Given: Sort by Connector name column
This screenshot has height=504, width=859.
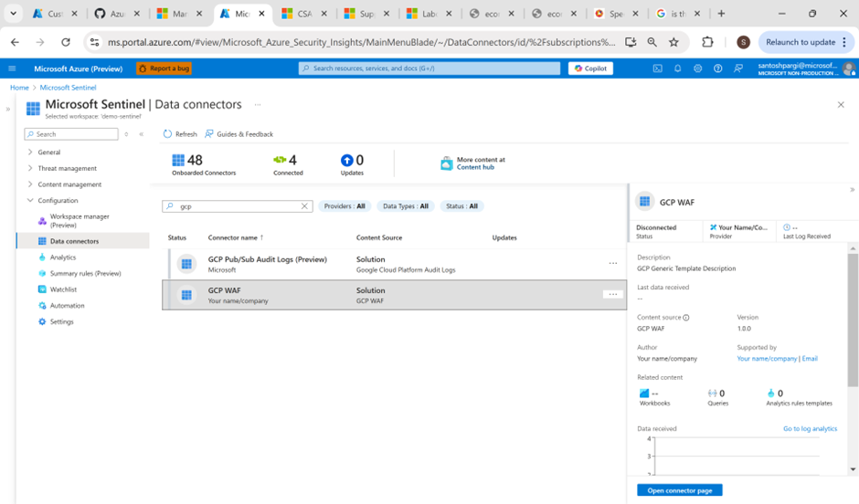Looking at the screenshot, I should tap(236, 237).
